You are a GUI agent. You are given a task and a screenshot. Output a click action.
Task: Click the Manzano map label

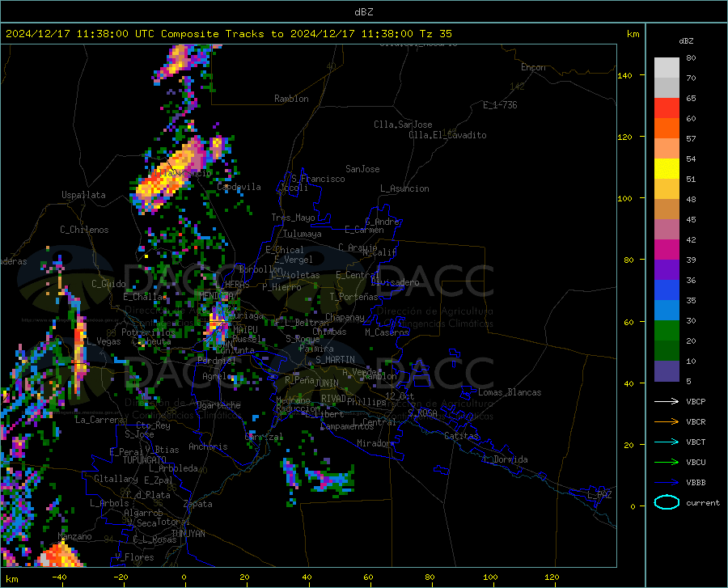tap(74, 536)
